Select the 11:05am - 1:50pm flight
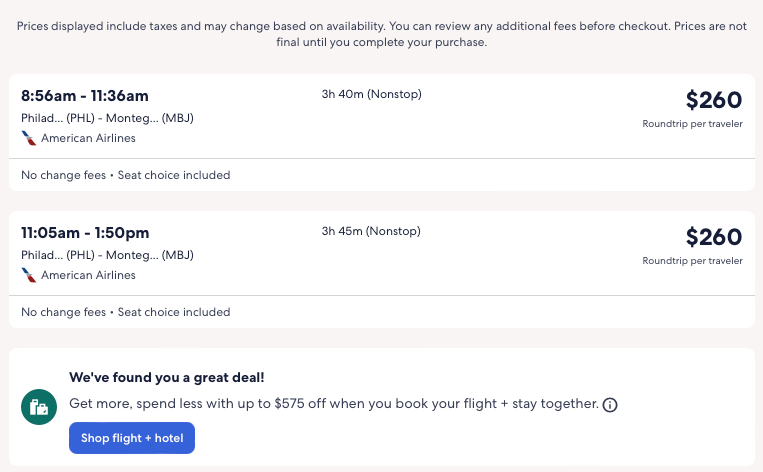 point(85,233)
